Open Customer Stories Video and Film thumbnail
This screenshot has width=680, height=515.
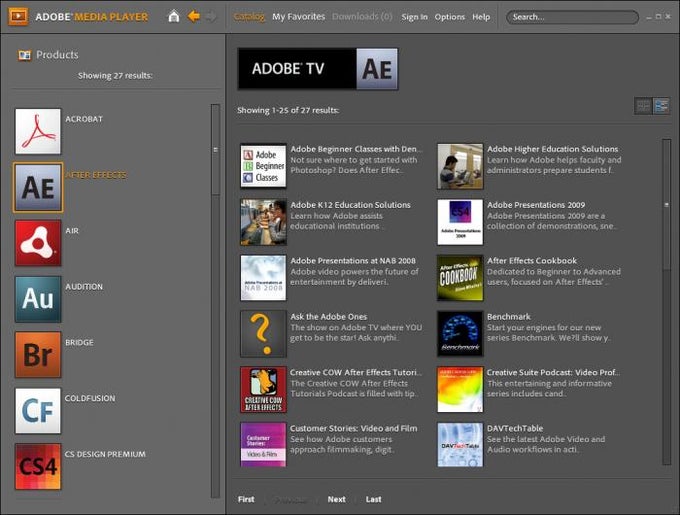pos(263,445)
